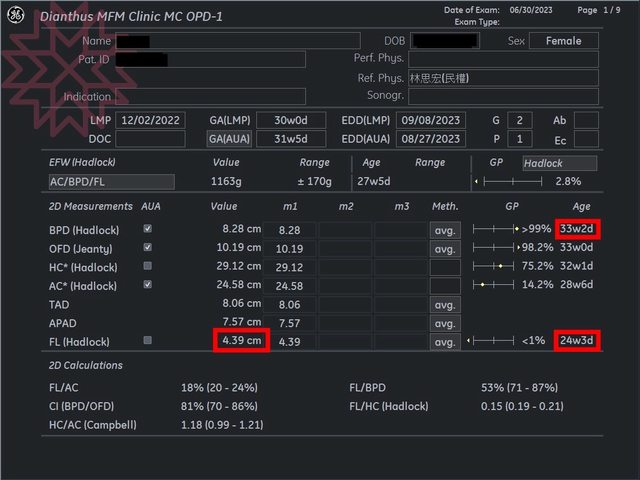This screenshot has width=640, height=480.
Task: Click the avg. method button for BPD
Action: [x=444, y=230]
